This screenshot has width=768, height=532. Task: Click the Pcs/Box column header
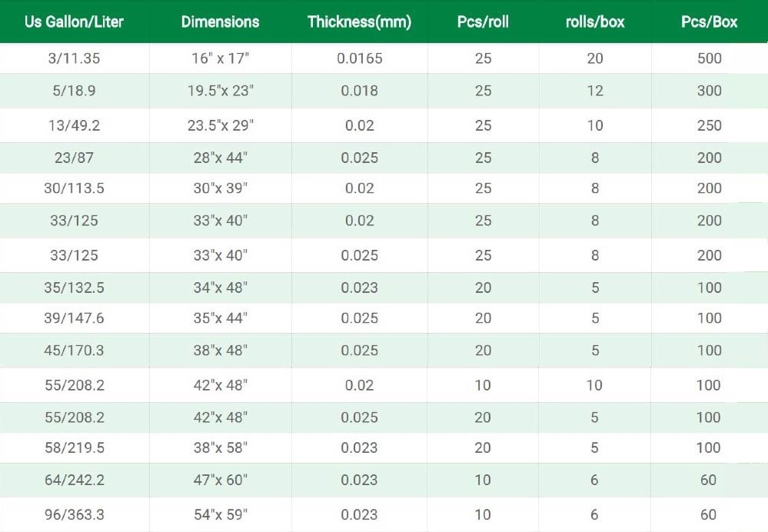coord(710,22)
